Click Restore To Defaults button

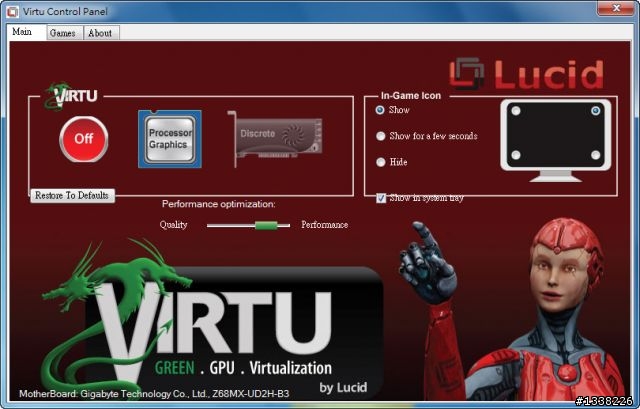click(x=72, y=196)
